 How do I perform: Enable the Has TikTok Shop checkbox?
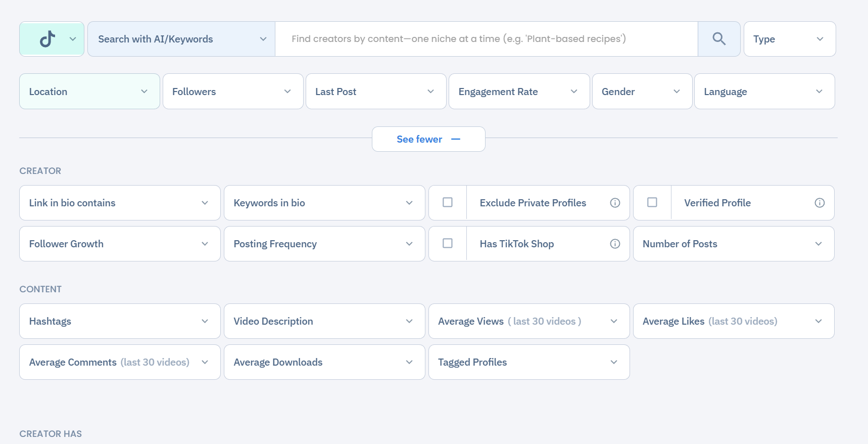point(448,243)
